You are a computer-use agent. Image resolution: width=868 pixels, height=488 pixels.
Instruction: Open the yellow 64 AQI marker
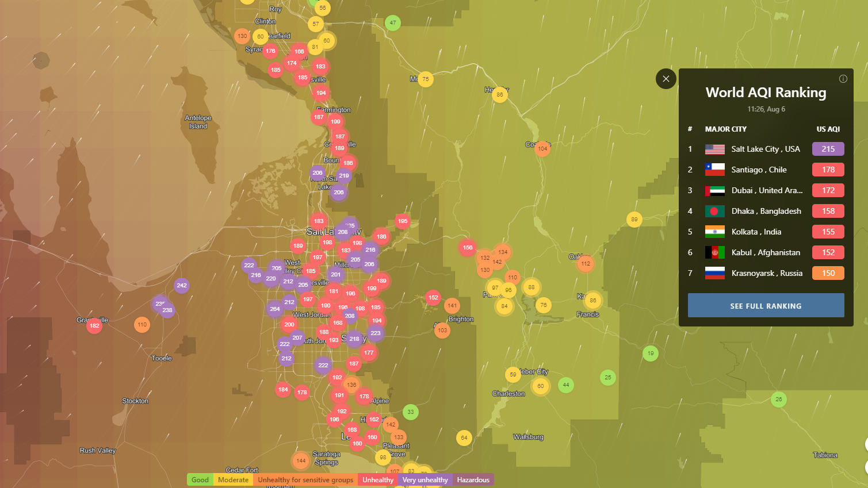(x=464, y=438)
